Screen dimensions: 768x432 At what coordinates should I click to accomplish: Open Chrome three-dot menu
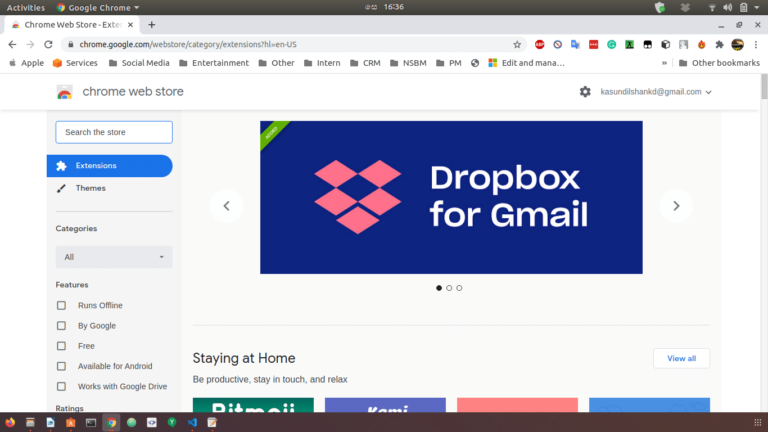click(x=756, y=45)
